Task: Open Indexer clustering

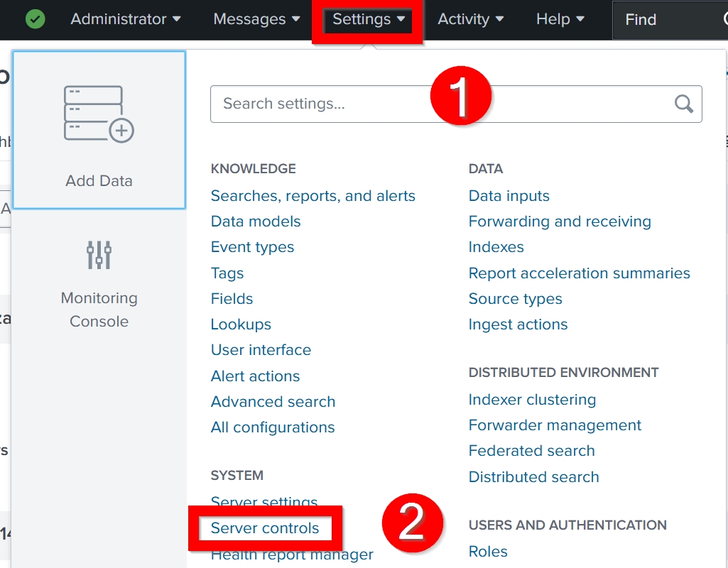Action: point(532,399)
